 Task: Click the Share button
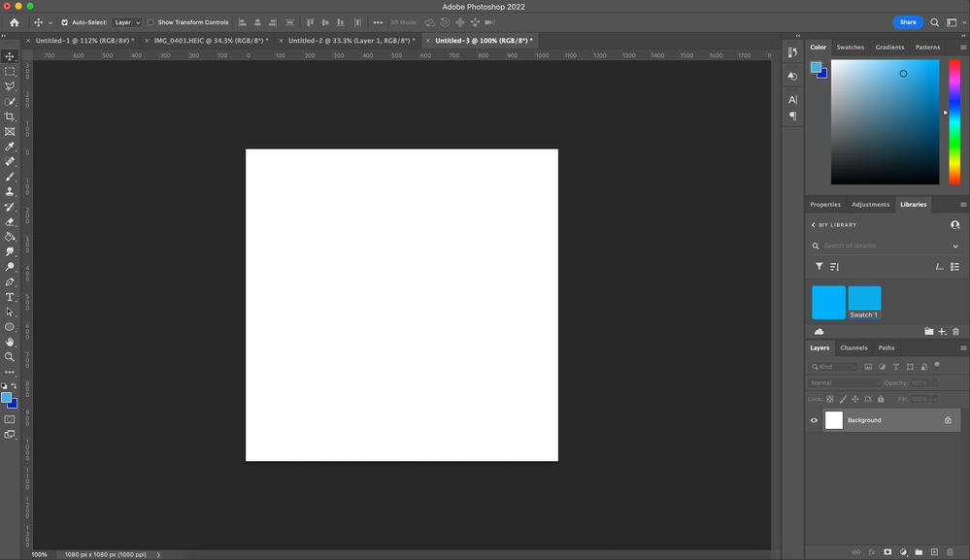[908, 21]
